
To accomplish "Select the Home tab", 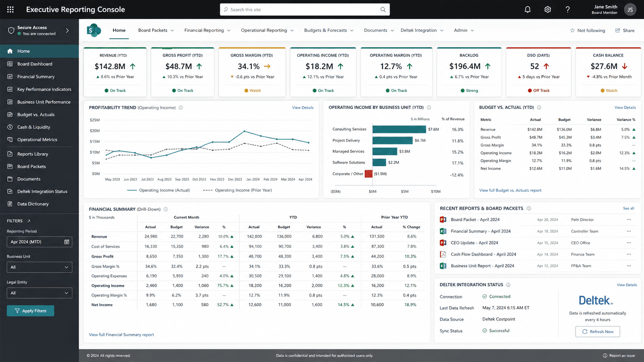I will pyautogui.click(x=119, y=30).
